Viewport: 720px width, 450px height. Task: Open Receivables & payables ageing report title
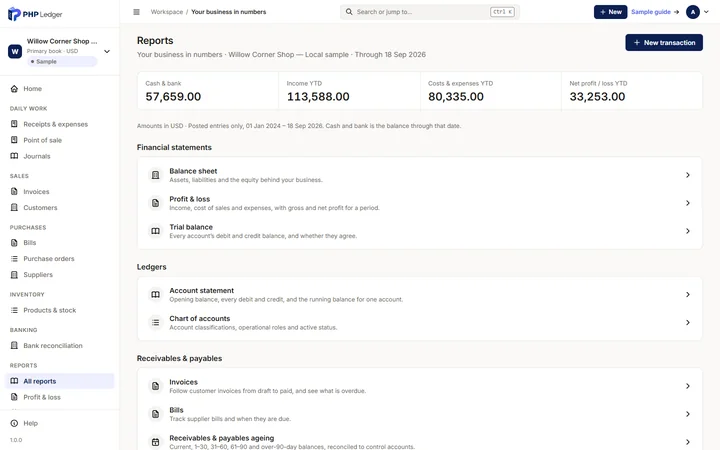[222, 438]
